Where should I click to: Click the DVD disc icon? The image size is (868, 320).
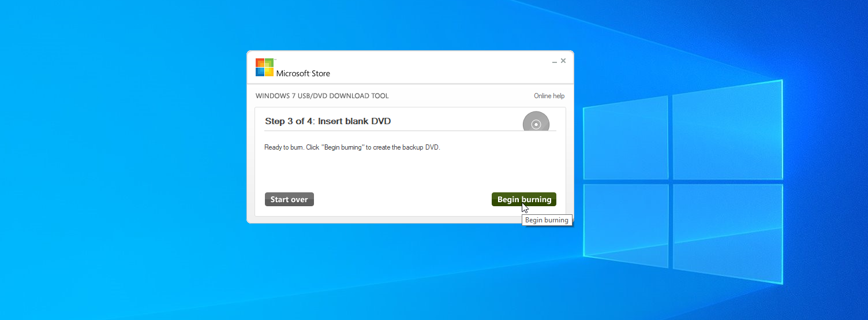pyautogui.click(x=536, y=121)
